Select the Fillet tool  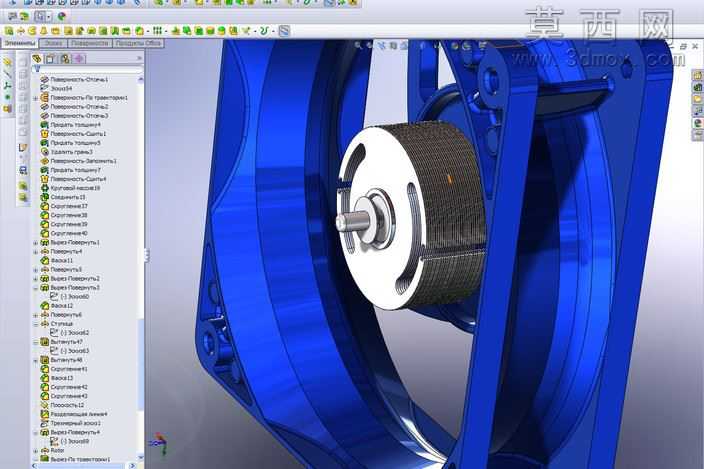(x=140, y=31)
